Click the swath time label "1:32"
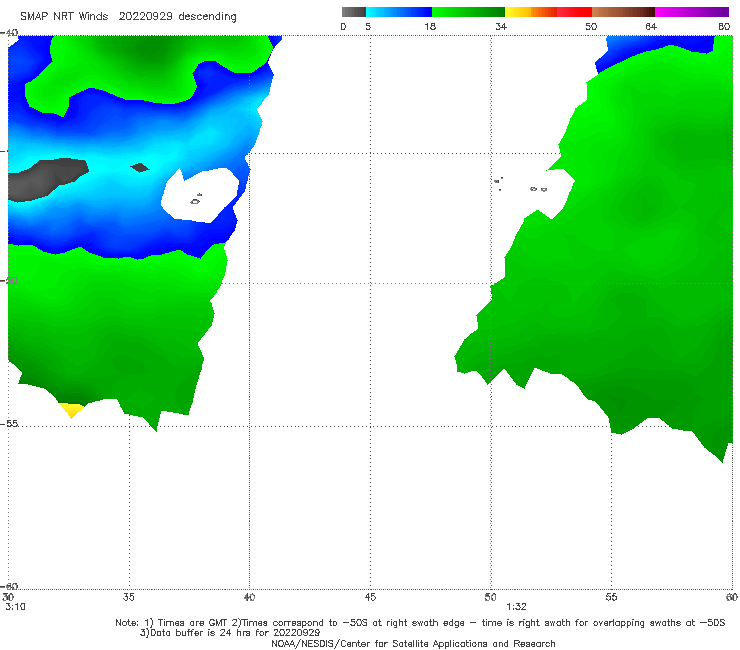This screenshot has height=650, width=740. click(x=516, y=607)
